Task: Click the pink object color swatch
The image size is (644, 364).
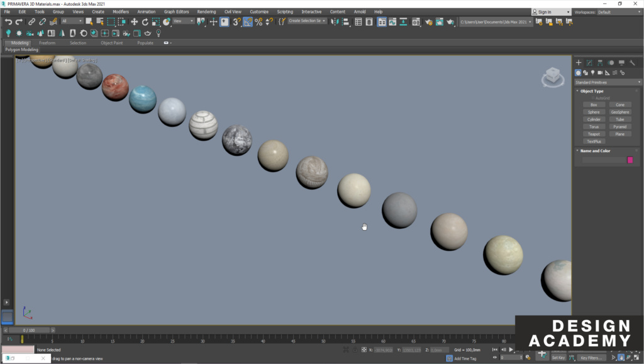Action: (x=630, y=160)
